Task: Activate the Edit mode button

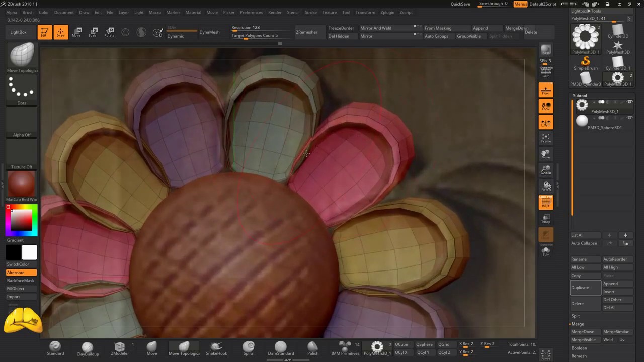Action: coord(45,32)
